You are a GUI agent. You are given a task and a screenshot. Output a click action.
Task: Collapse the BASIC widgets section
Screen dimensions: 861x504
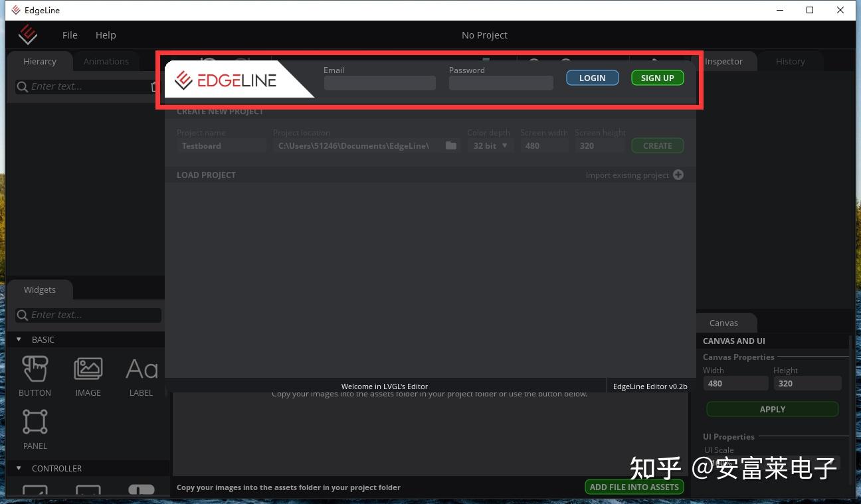[19, 339]
